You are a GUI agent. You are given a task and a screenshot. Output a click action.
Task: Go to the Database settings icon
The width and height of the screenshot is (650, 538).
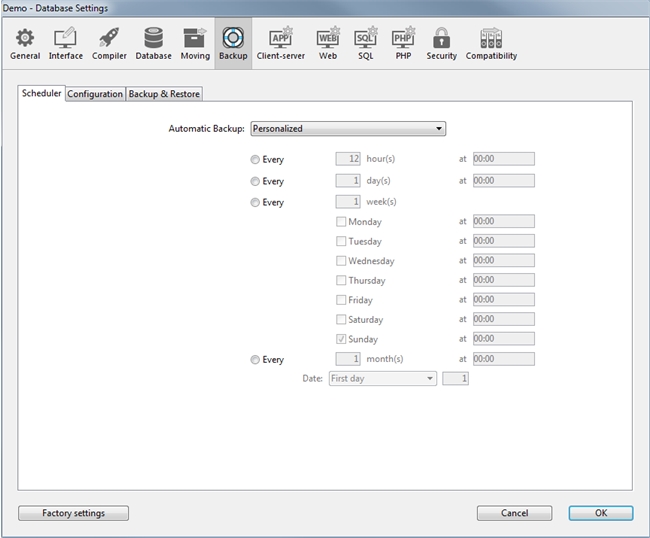click(x=154, y=43)
